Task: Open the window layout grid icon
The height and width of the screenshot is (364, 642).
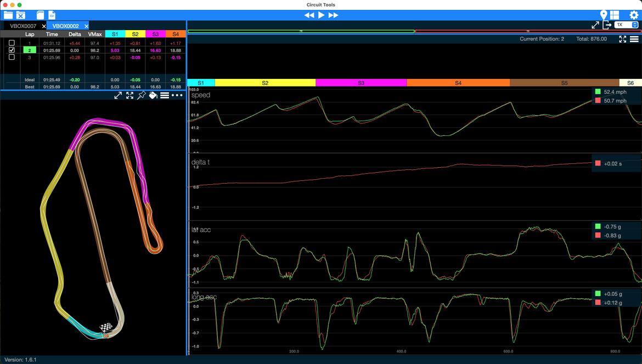Action: click(x=615, y=15)
